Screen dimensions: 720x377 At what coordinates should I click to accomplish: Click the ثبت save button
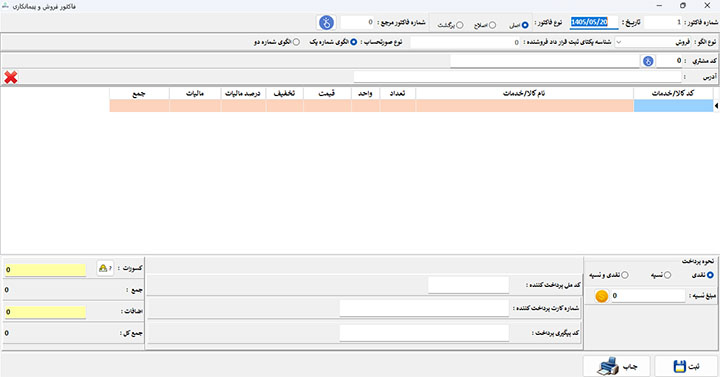(x=686, y=366)
